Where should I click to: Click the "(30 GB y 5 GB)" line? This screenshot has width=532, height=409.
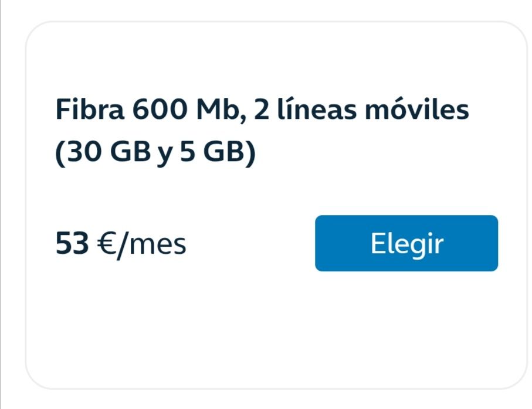[156, 154]
